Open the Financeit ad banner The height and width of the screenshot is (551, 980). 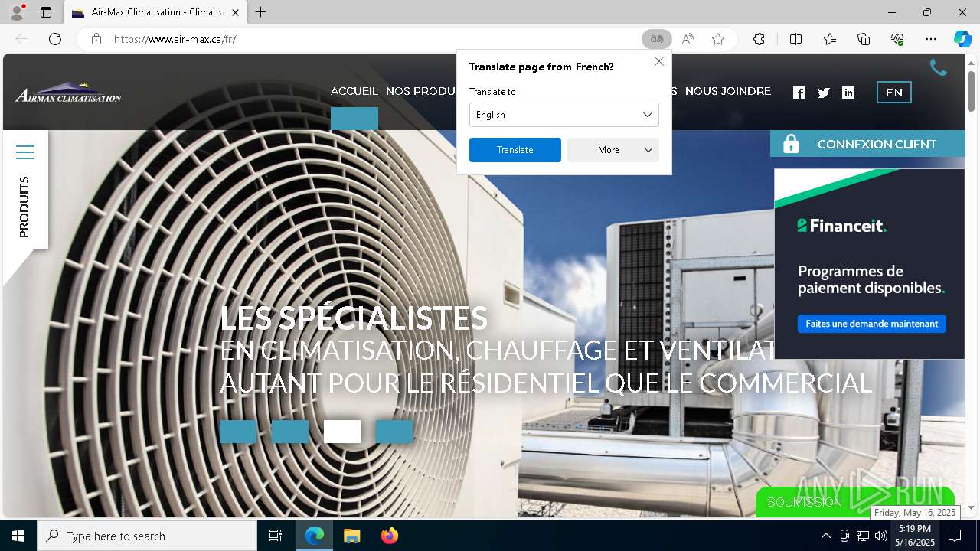pyautogui.click(x=870, y=263)
